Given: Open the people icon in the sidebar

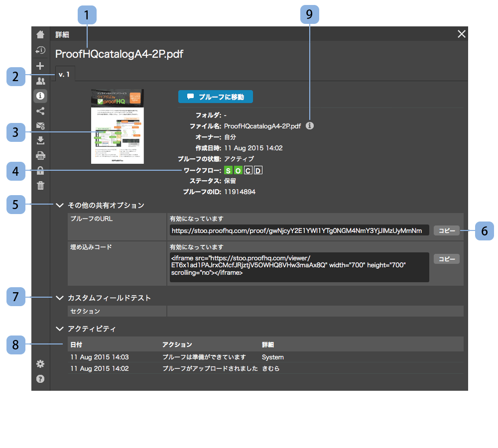Looking at the screenshot, I should tap(40, 81).
